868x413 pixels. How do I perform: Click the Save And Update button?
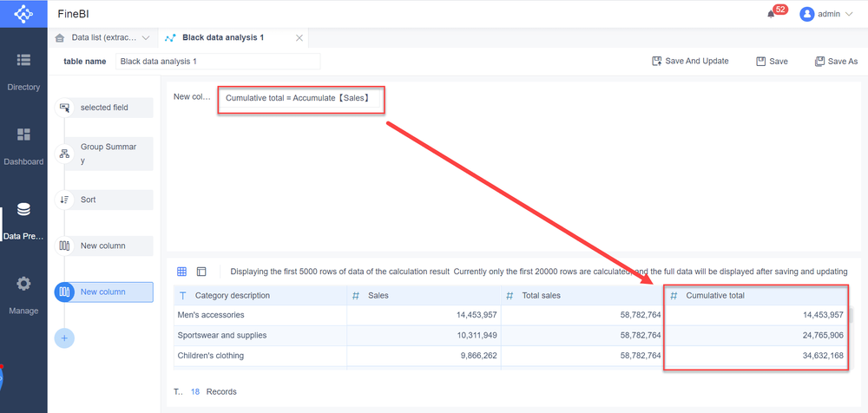[x=690, y=62]
